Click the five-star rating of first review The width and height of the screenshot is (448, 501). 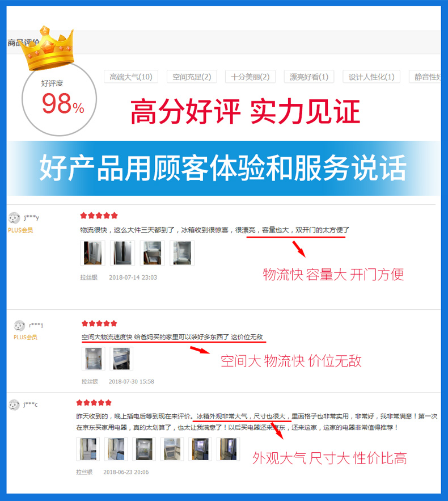[99, 216]
